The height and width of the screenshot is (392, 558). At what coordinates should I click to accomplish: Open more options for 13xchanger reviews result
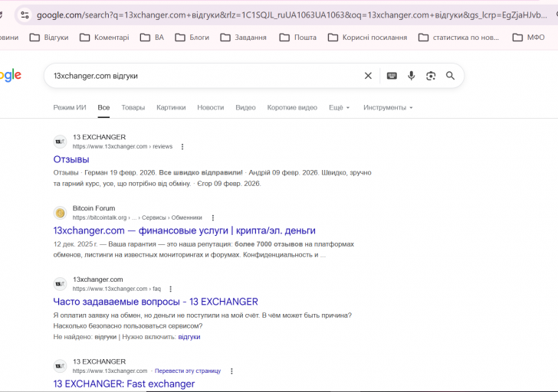[182, 146]
